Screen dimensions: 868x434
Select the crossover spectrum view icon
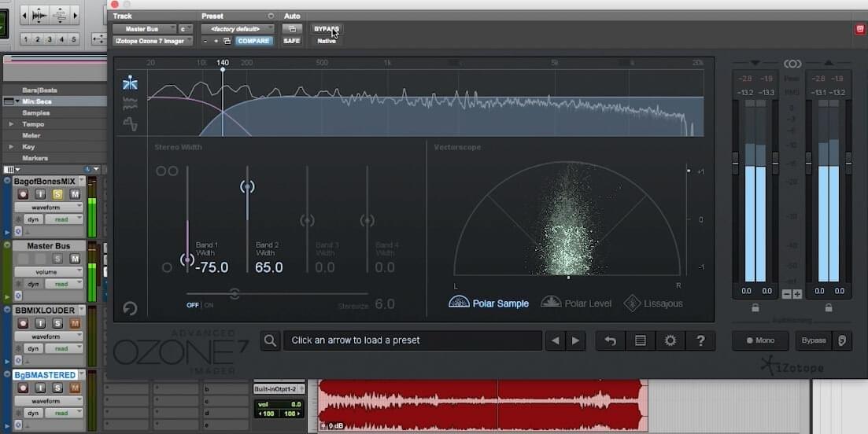coord(130,83)
